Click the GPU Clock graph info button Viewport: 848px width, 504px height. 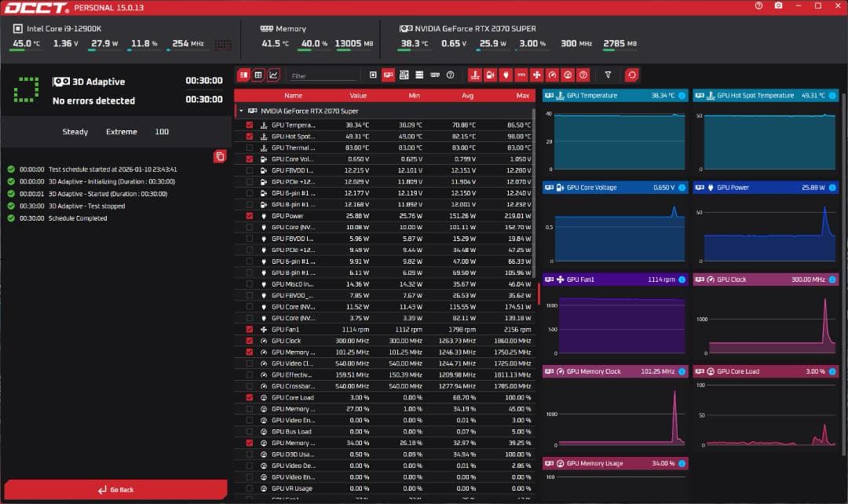pos(832,279)
